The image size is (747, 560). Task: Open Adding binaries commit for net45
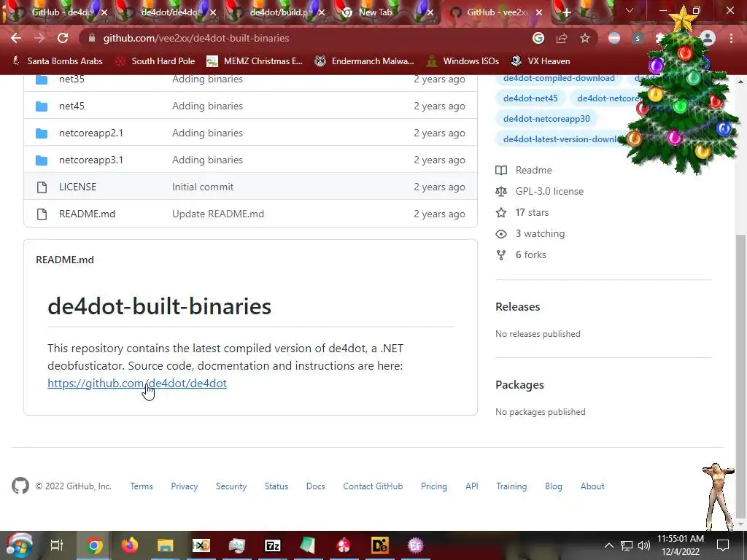pyautogui.click(x=207, y=106)
